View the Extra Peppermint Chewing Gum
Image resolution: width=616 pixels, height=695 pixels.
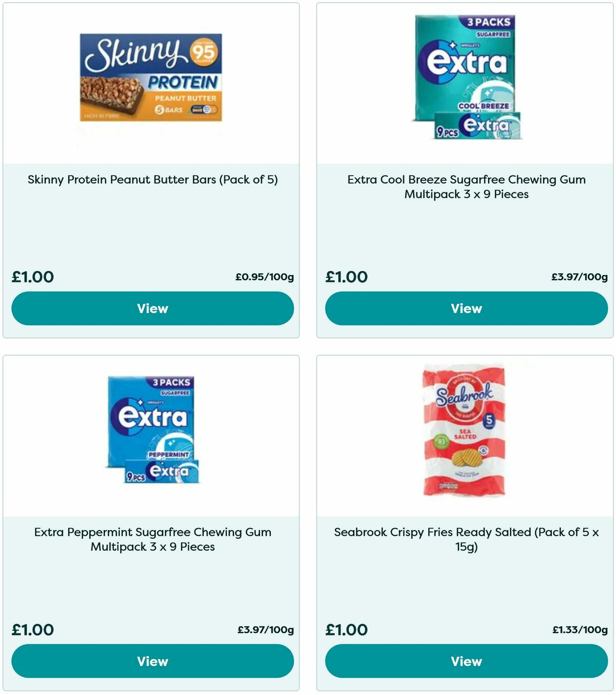[152, 661]
